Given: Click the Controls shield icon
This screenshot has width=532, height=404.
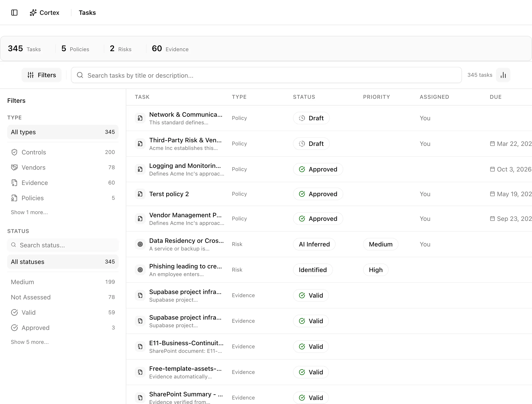Looking at the screenshot, I should point(14,152).
